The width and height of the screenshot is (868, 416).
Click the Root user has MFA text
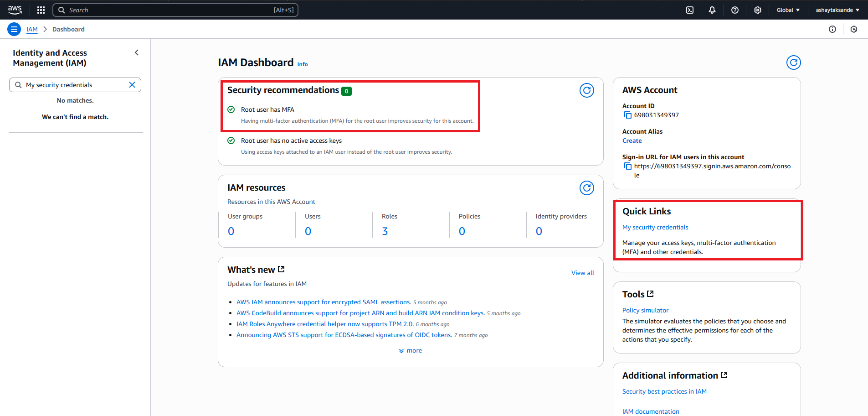click(267, 109)
